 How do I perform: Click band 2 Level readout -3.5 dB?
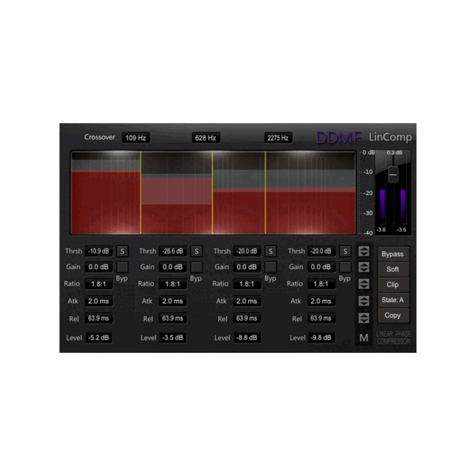pos(172,338)
